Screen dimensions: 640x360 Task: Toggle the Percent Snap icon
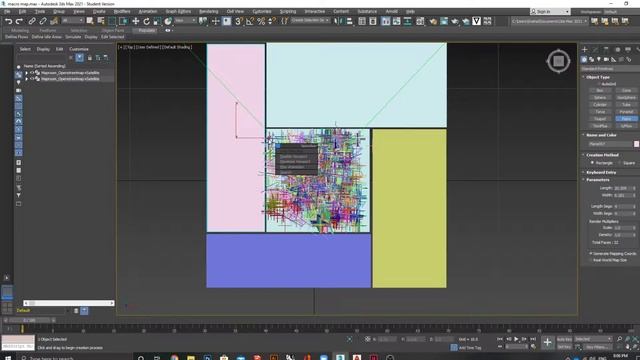point(261,21)
